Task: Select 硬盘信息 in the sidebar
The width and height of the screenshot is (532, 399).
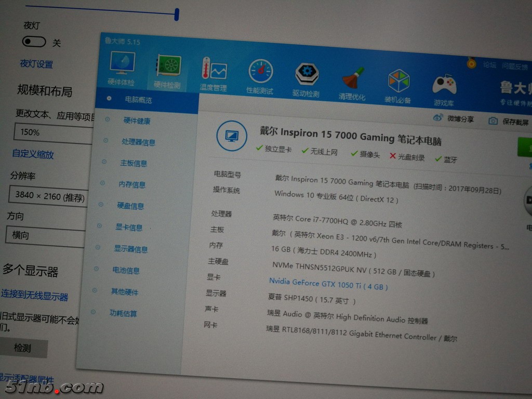Action: click(x=130, y=206)
